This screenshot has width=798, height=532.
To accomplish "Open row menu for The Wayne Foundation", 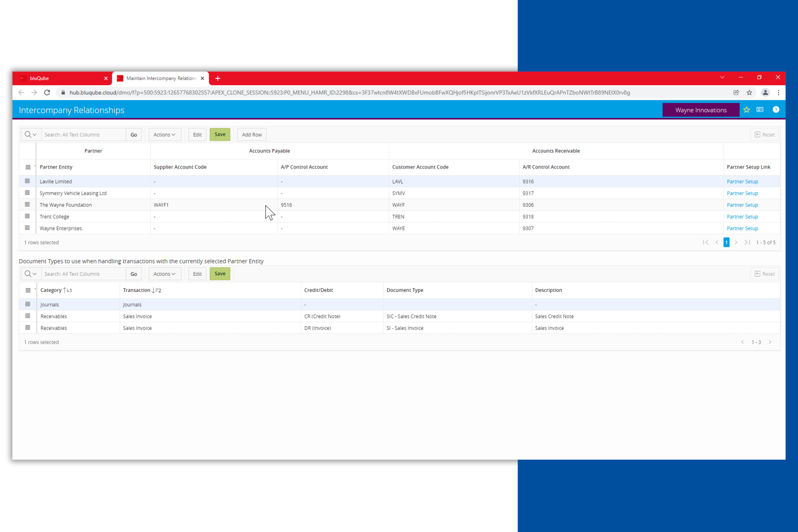I will point(27,205).
